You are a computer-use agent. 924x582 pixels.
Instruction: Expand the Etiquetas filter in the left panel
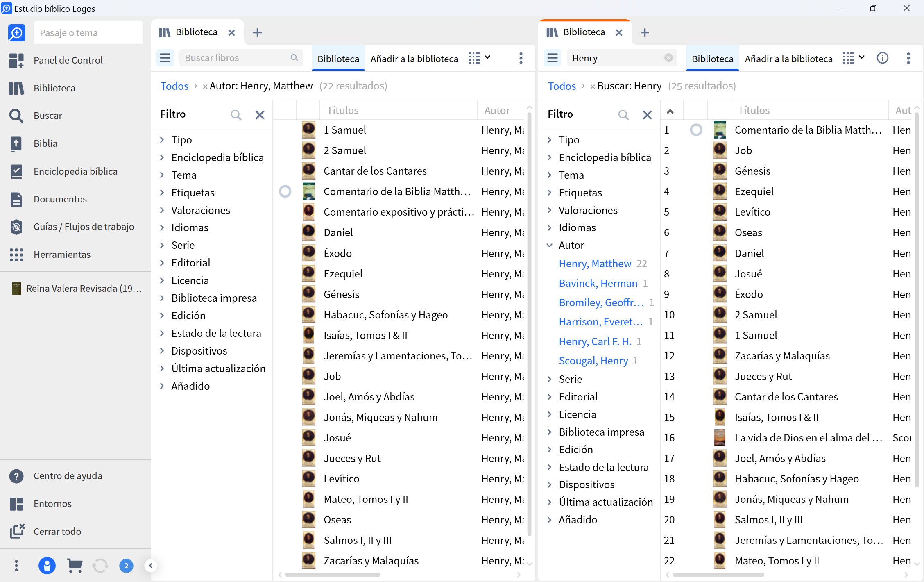[x=162, y=193]
